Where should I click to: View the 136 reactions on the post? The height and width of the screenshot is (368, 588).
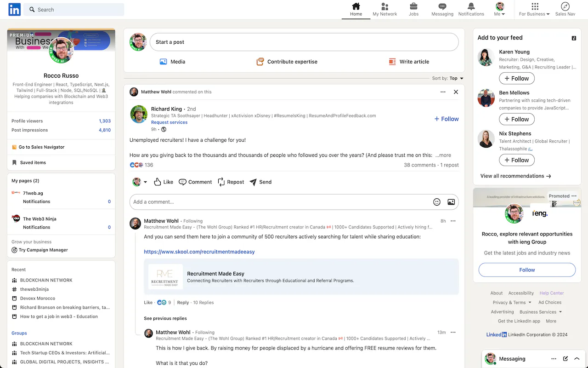pyautogui.click(x=141, y=165)
